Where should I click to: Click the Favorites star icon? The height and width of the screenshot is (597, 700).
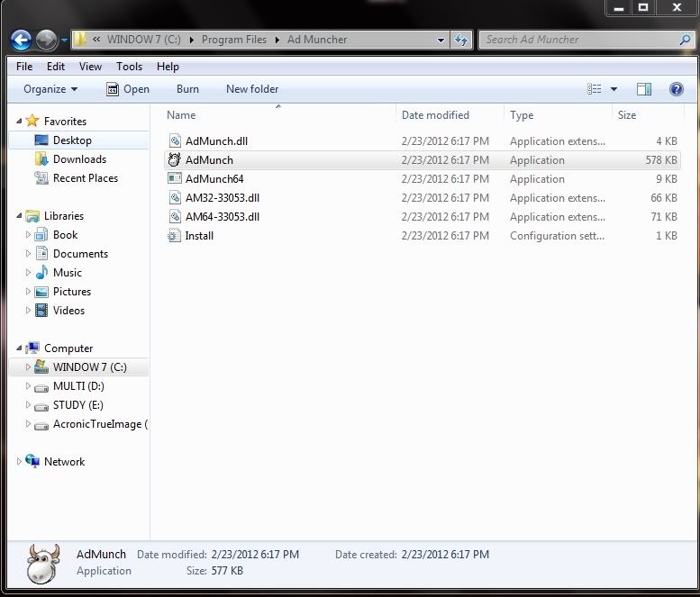32,121
